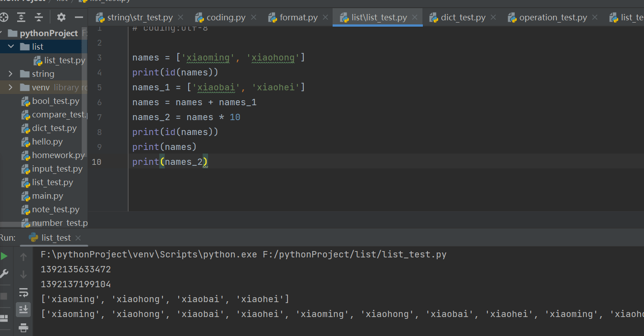Click the 'xiaohong' string on line 3

273,57
